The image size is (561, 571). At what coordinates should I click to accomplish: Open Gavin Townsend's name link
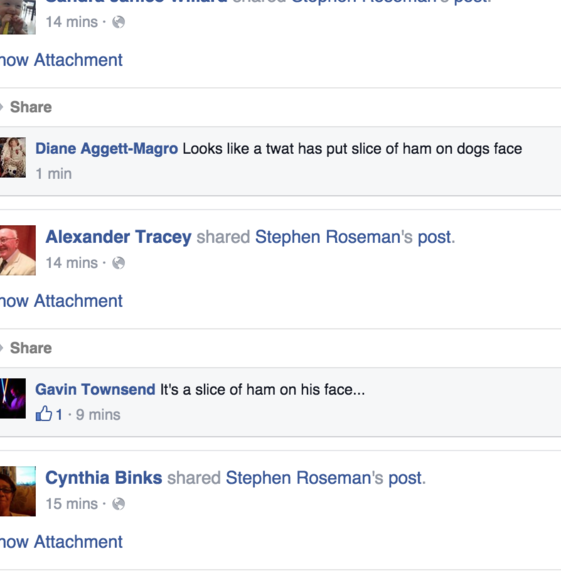[x=95, y=389]
